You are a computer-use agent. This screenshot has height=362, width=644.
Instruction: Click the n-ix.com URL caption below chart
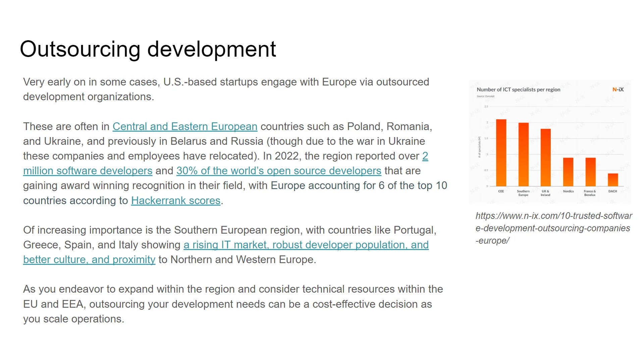coord(553,228)
